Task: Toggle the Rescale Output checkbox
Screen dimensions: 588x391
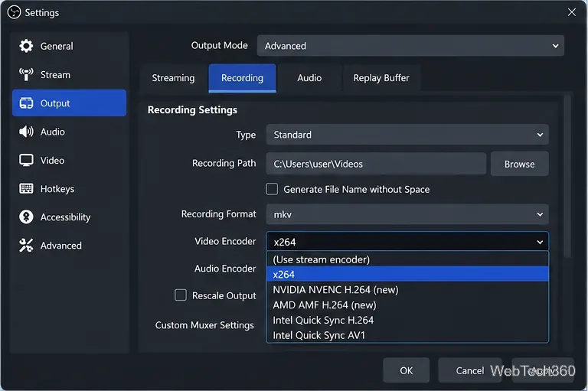Action: tap(181, 295)
